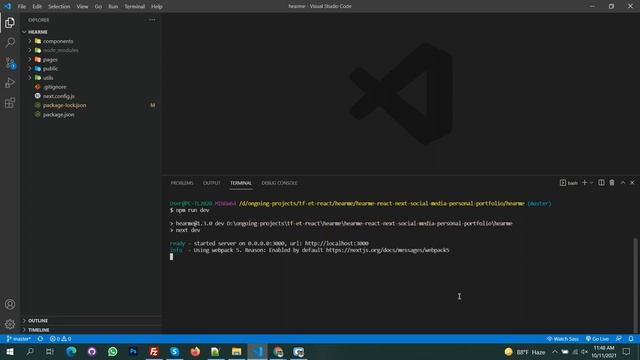Open WhatsApp from taskbar
This screenshot has width=640, height=360.
(x=113, y=351)
